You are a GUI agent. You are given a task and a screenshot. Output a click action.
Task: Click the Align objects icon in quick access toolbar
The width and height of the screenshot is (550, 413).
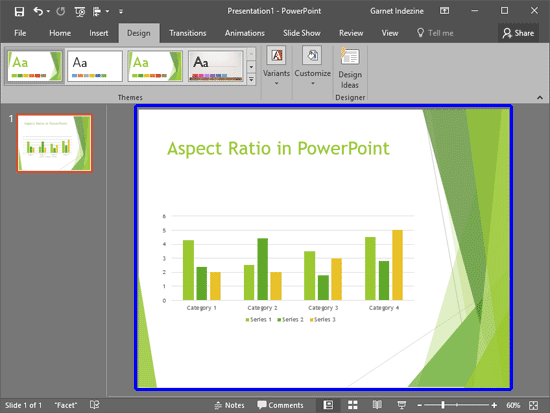click(x=97, y=12)
